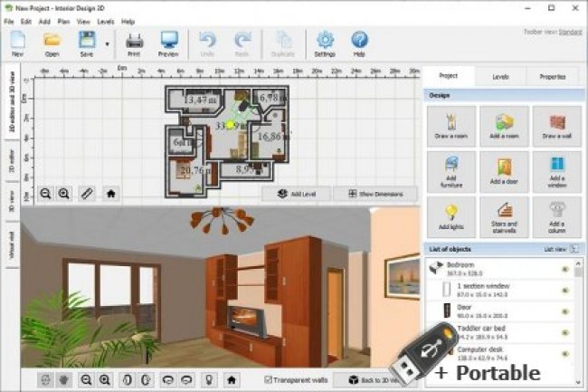This screenshot has width=588, height=392.
Task: Open a project with the Open icon
Action: coord(52,43)
